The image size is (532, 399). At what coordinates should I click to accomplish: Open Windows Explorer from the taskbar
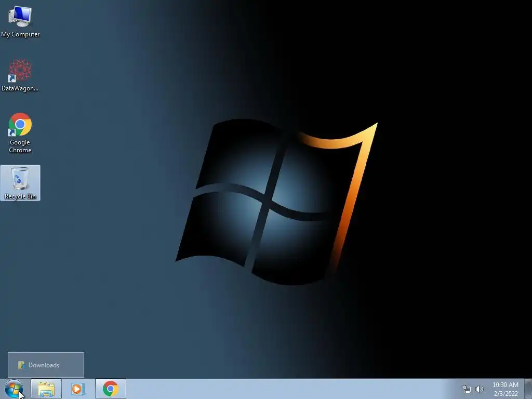[46, 389]
